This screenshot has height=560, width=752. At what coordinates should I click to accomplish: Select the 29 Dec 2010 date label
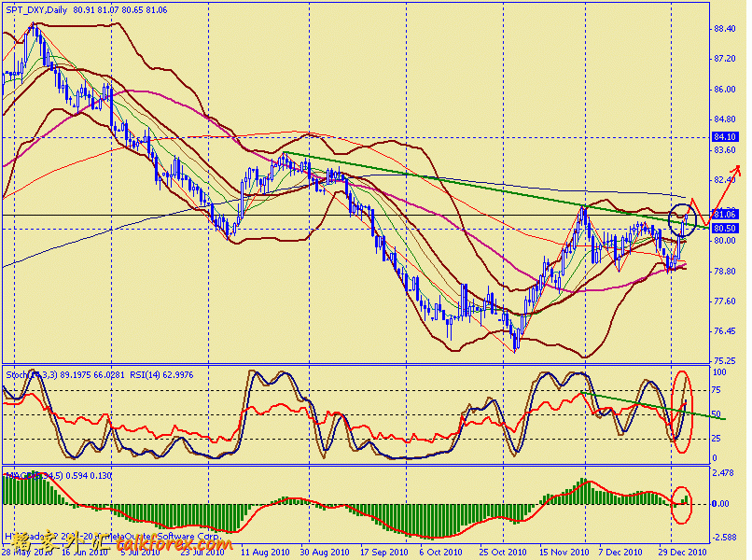coord(682,552)
